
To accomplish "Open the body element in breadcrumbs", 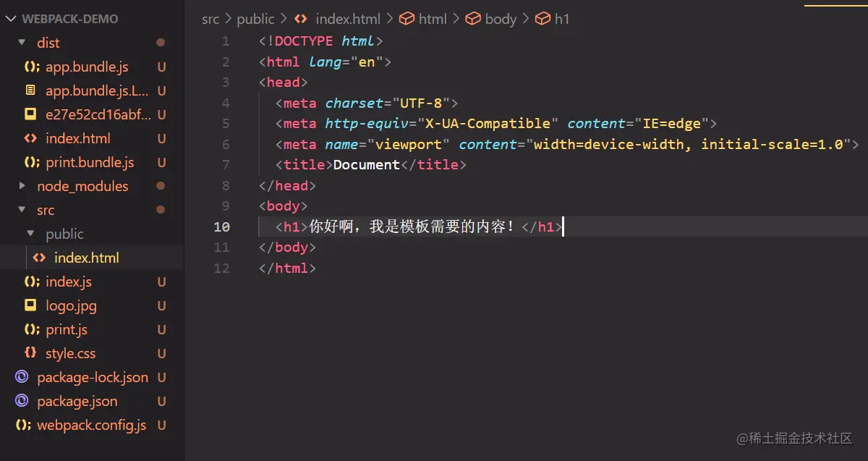I will point(502,18).
